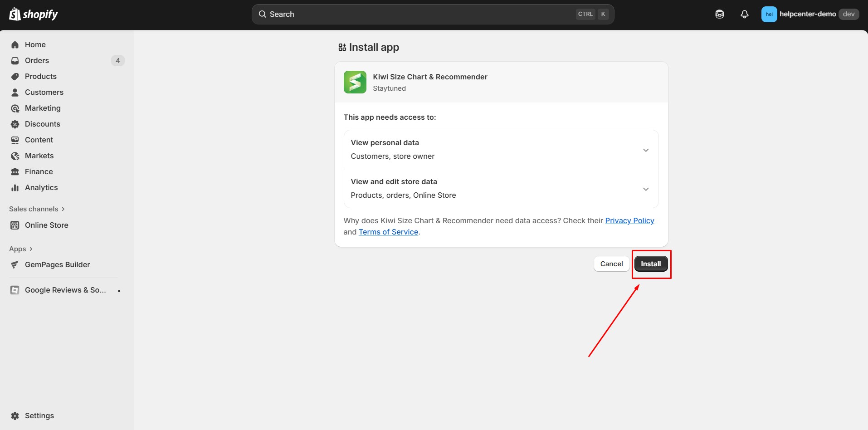Open the Markets section
868x430 pixels.
[x=39, y=156]
